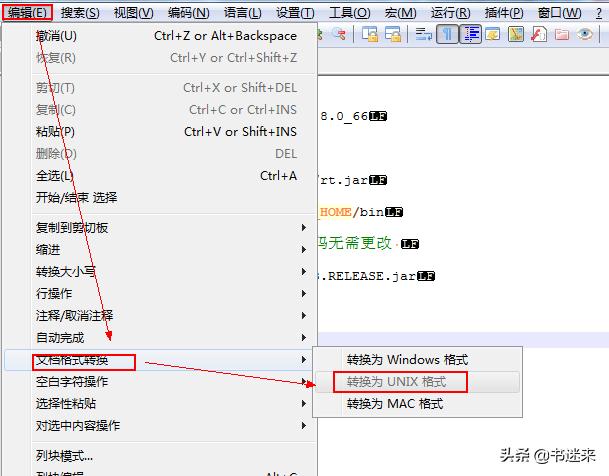Open the 宏(M) menu
This screenshot has width=609, height=476.
pyautogui.click(x=400, y=13)
